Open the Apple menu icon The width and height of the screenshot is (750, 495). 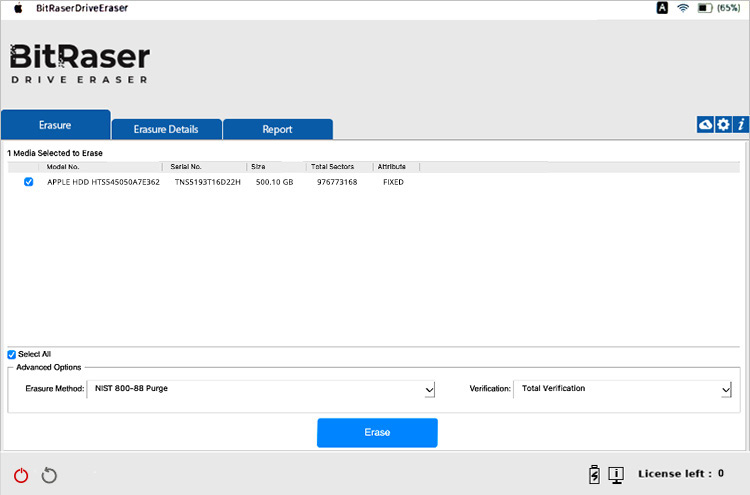(x=18, y=8)
